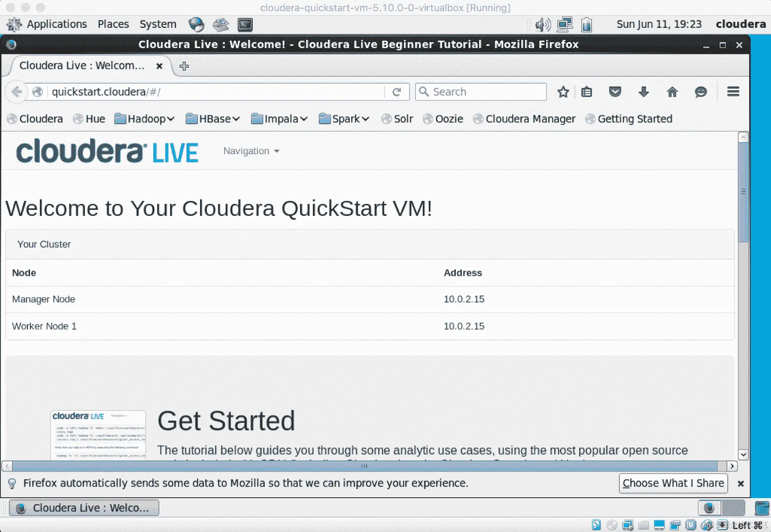Open the Firefox Hello chat icon
This screenshot has width=771, height=532.
pos(701,92)
